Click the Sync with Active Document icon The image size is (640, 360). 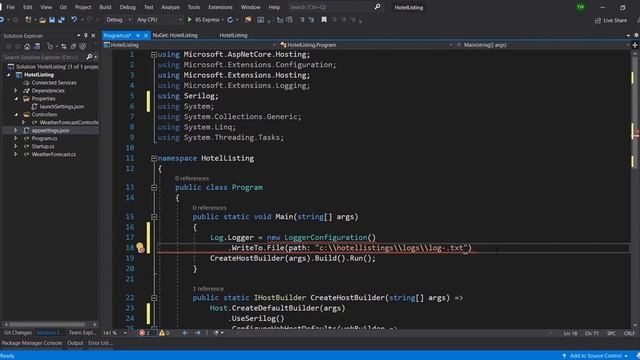[64, 47]
